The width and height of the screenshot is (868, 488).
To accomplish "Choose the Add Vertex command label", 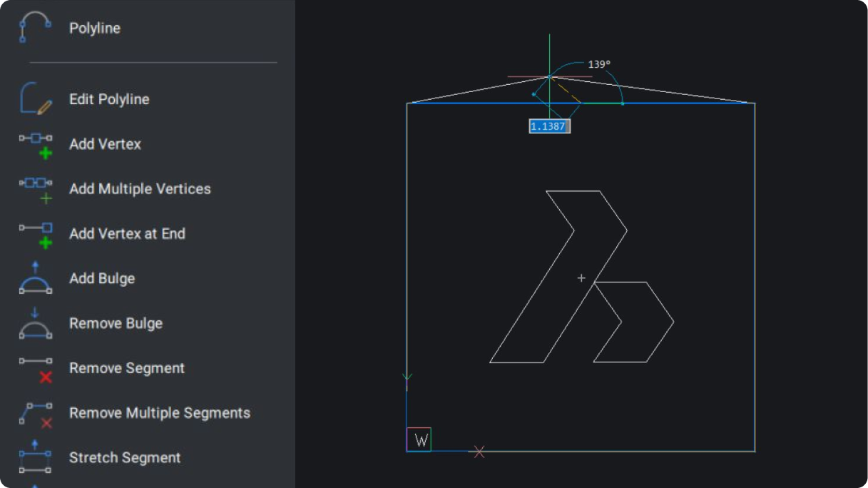I will point(105,144).
